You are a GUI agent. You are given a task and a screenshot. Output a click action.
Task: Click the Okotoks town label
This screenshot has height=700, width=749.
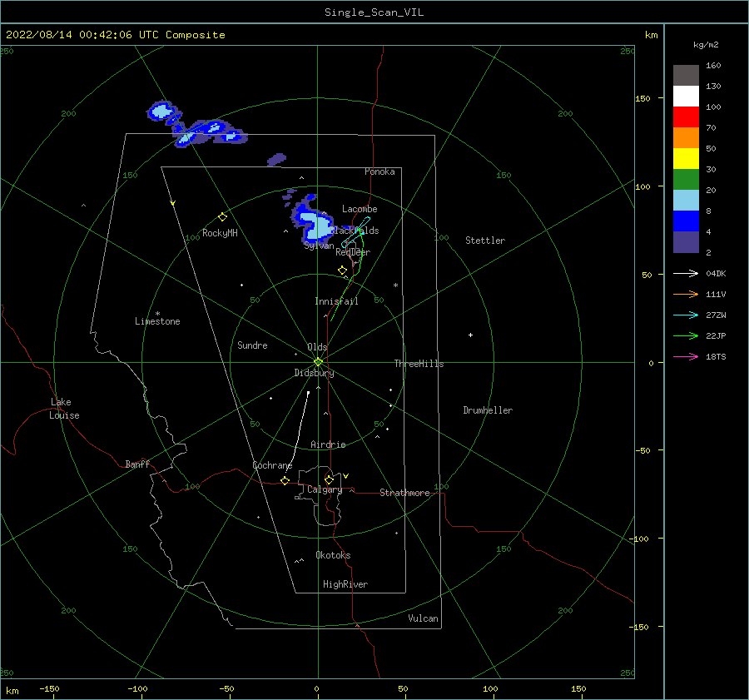click(x=333, y=555)
